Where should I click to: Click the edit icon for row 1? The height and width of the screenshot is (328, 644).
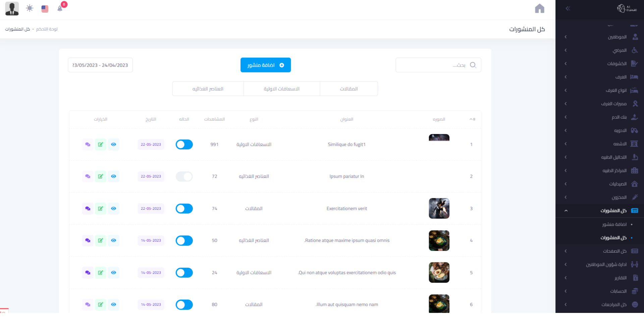point(100,144)
